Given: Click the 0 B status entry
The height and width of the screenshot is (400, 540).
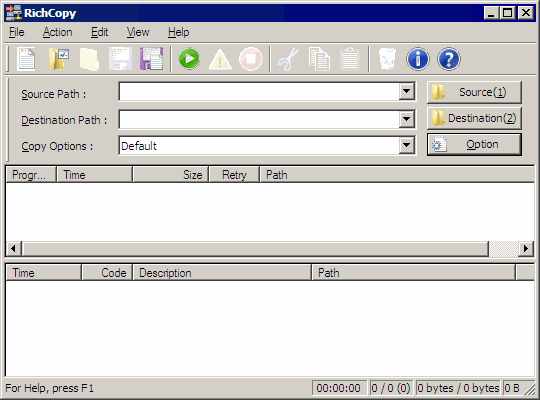Looking at the screenshot, I should point(512,388).
